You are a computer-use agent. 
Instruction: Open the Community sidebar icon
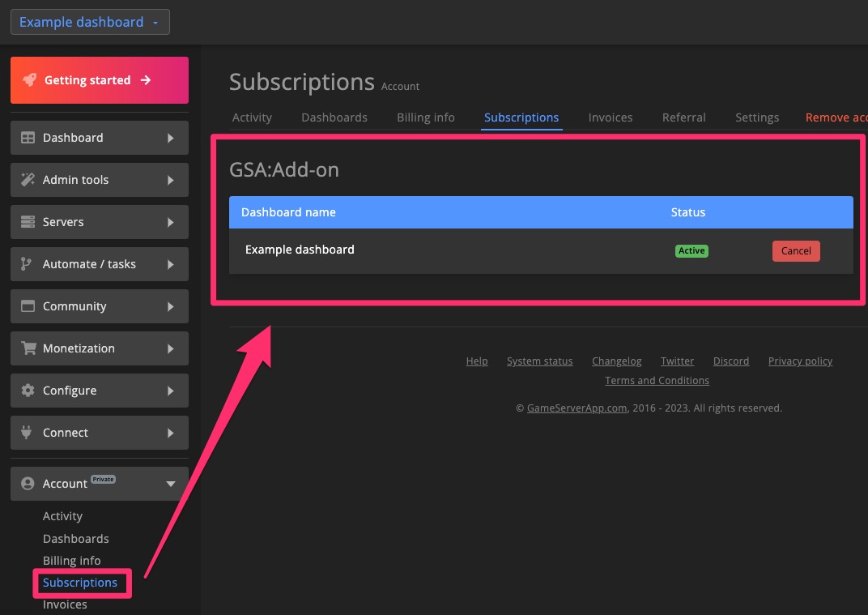point(27,306)
